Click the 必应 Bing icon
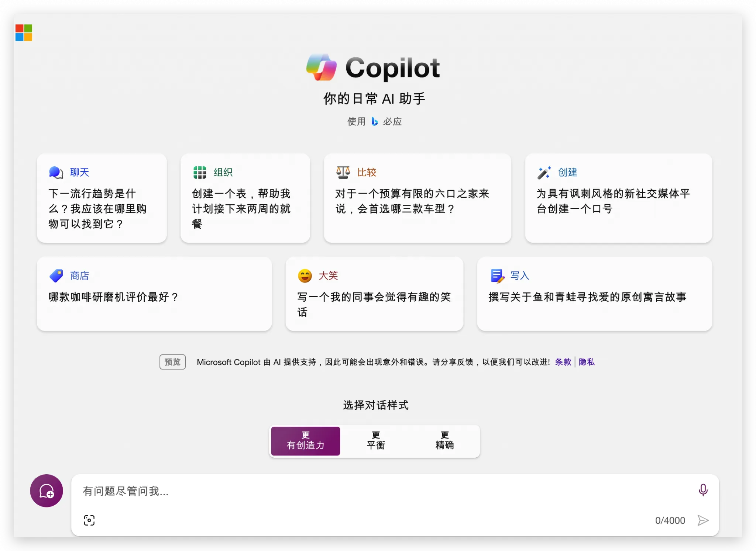 point(375,121)
